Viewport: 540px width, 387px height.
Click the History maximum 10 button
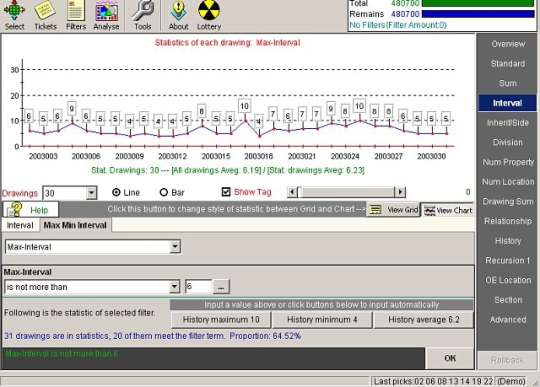click(x=221, y=320)
